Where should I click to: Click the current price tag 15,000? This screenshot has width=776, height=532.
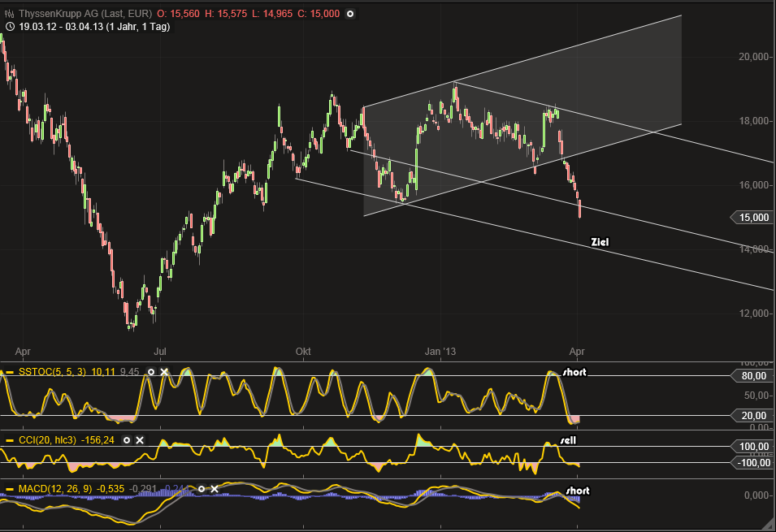[752, 217]
